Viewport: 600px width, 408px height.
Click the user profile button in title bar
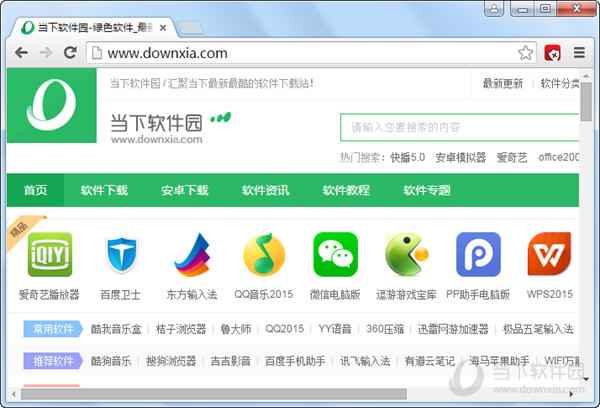pos(494,8)
